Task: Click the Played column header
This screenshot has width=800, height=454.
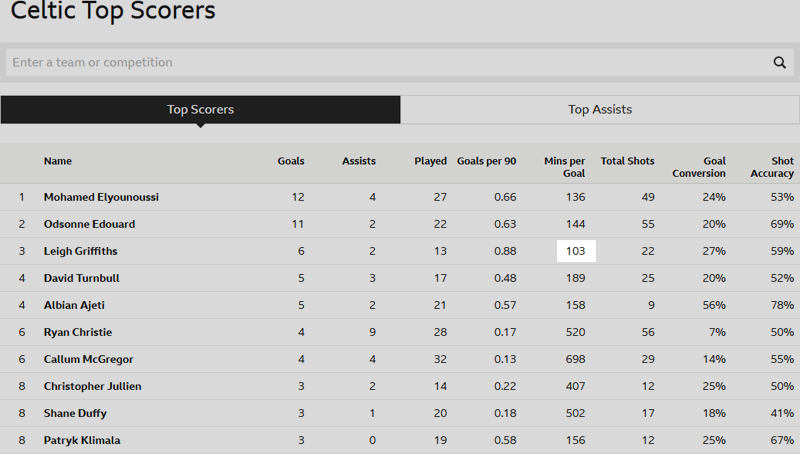Action: (x=430, y=161)
